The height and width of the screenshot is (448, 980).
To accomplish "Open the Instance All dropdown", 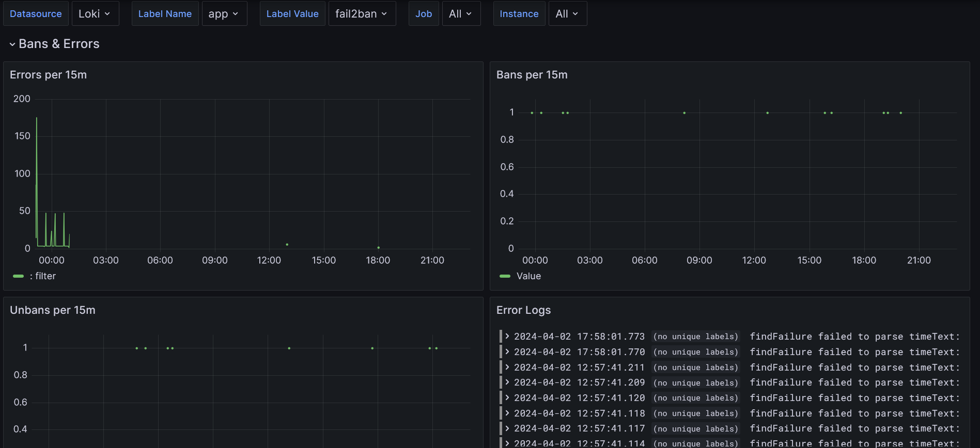I will [567, 14].
